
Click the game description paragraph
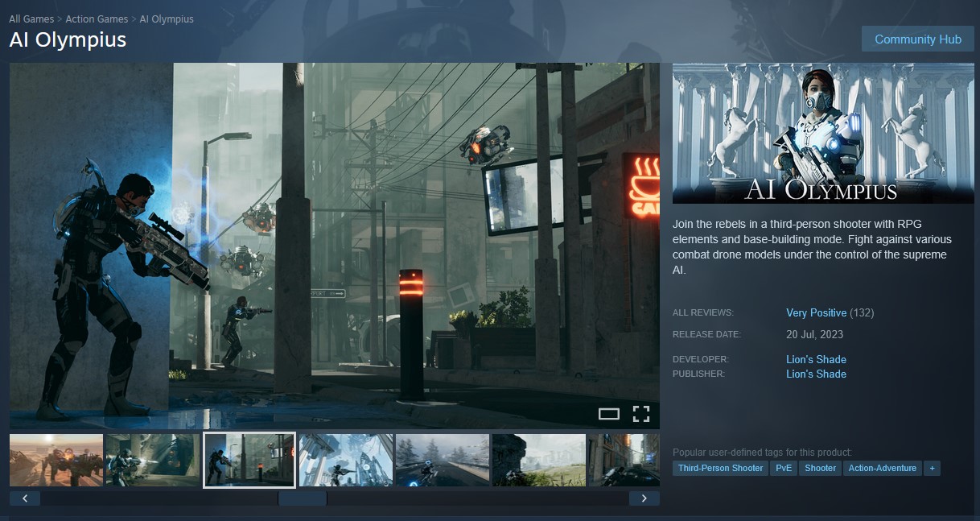coord(813,247)
